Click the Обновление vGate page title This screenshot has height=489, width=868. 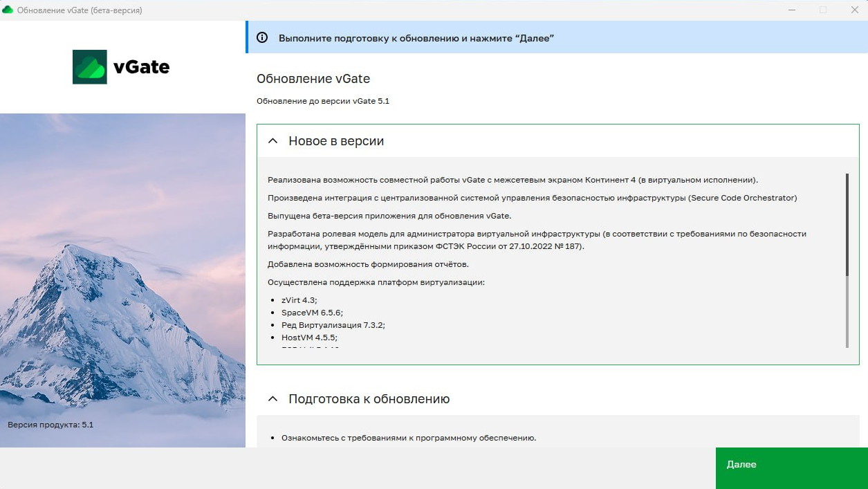point(313,79)
